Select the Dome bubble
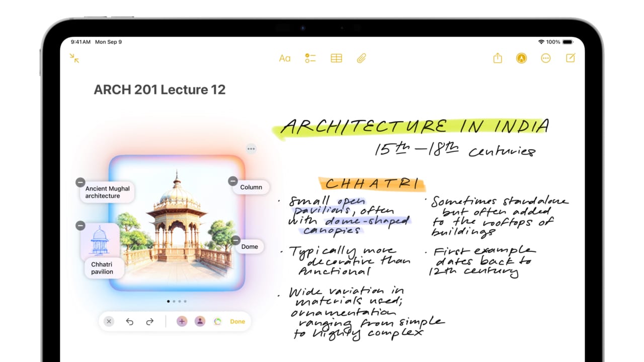Screen dimensions: 644x362 (250, 246)
